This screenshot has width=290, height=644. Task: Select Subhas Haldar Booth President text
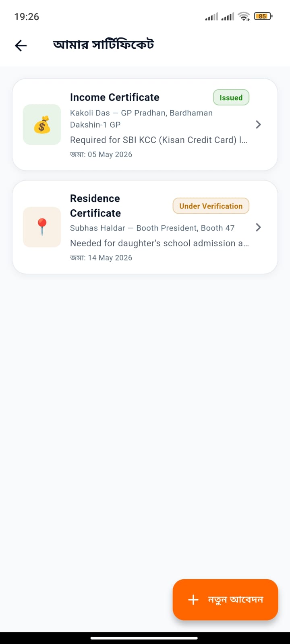[152, 228]
